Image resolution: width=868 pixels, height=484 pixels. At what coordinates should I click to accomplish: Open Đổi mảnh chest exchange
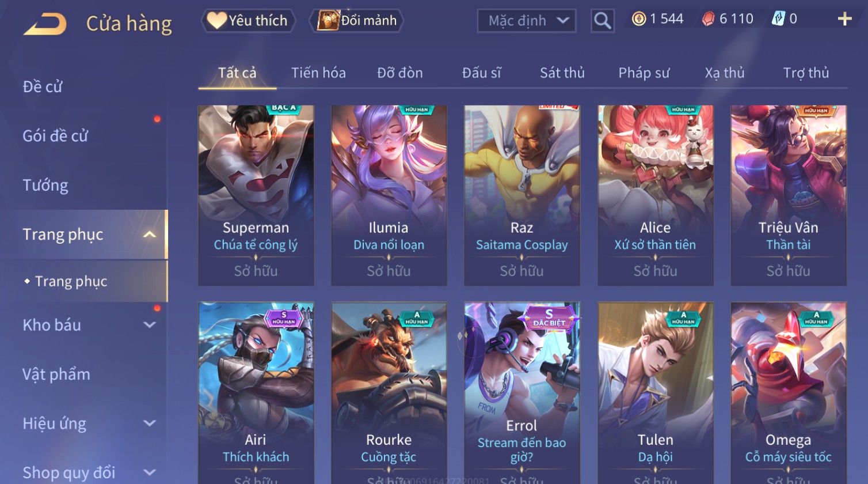point(357,21)
